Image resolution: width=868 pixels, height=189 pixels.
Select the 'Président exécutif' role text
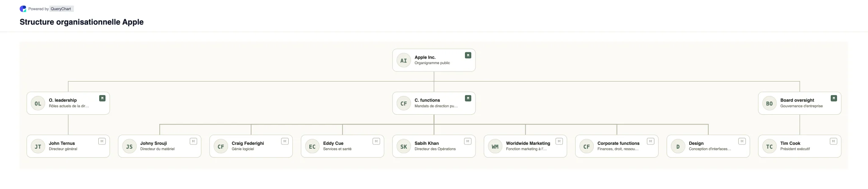[x=795, y=149]
